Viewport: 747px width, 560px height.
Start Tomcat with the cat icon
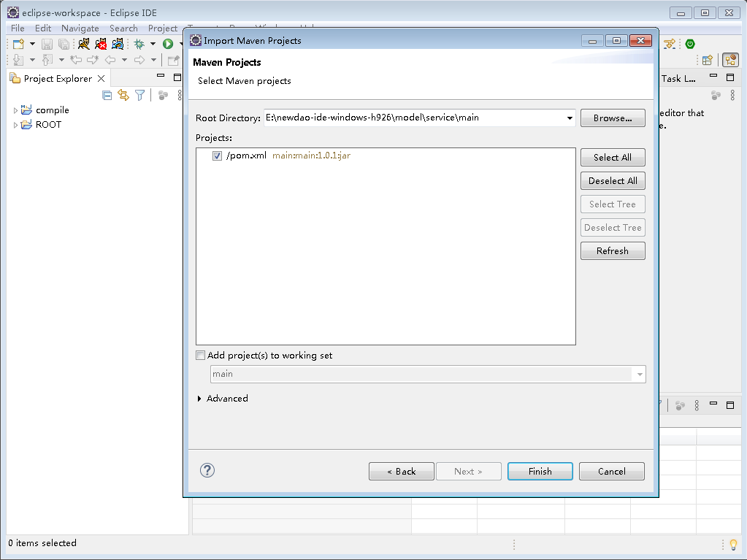(x=84, y=45)
